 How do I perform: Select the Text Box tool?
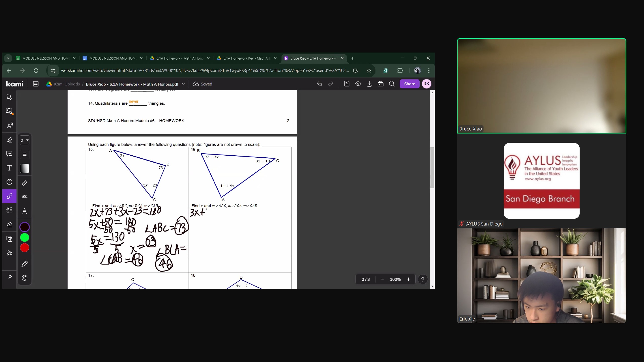click(x=9, y=168)
